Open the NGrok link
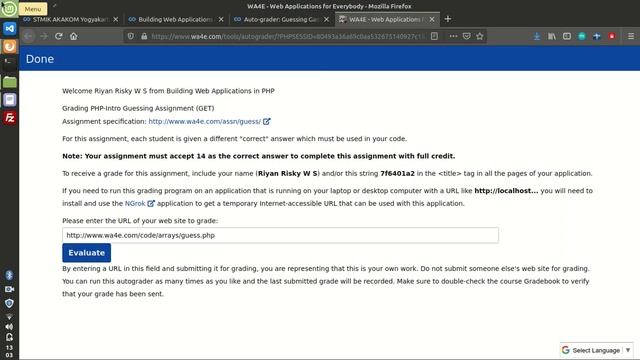Image resolution: width=640 pixels, height=360 pixels. 135,203
